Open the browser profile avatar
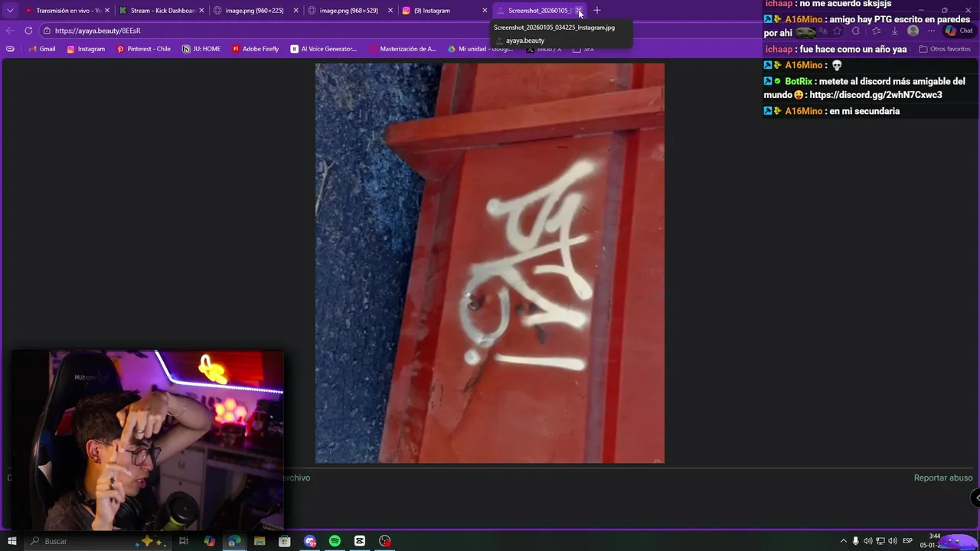Viewport: 980px width, 551px height. [913, 31]
